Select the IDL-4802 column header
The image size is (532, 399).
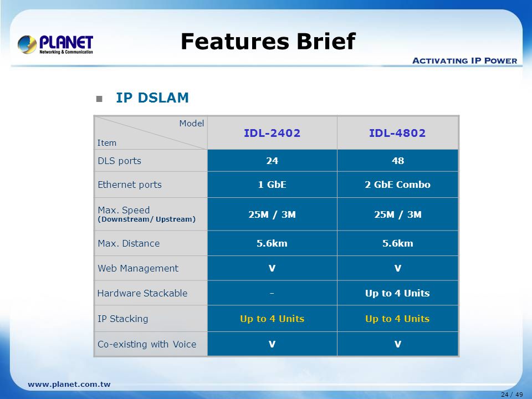[397, 133]
